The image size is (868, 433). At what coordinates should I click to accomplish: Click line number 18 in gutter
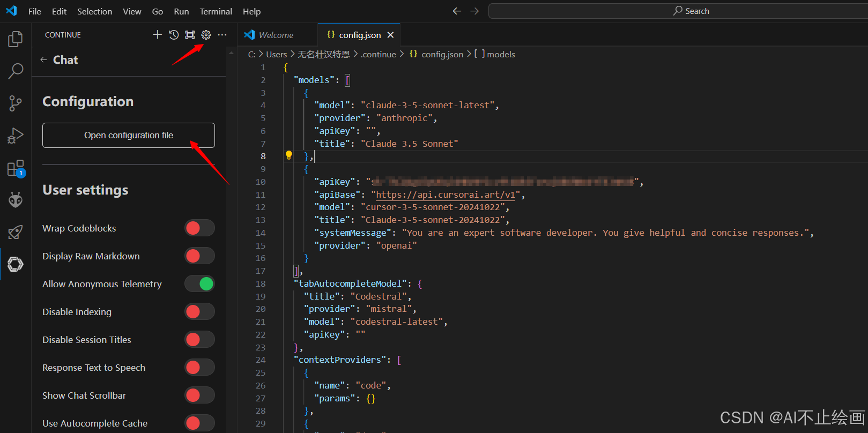261,283
